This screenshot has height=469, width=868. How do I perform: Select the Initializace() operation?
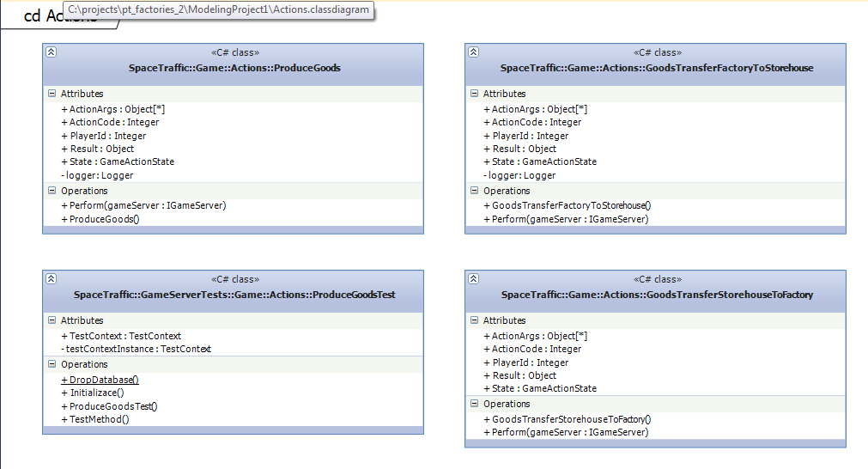[x=93, y=393]
